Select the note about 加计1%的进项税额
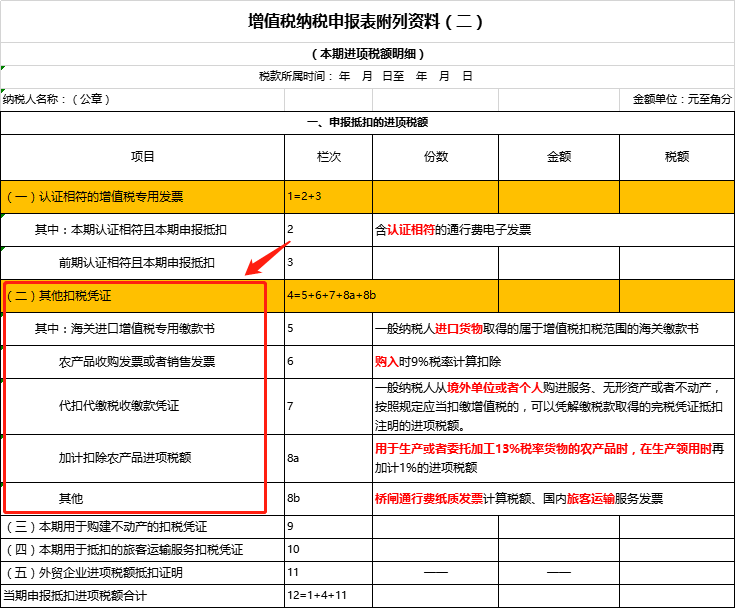 point(553,458)
